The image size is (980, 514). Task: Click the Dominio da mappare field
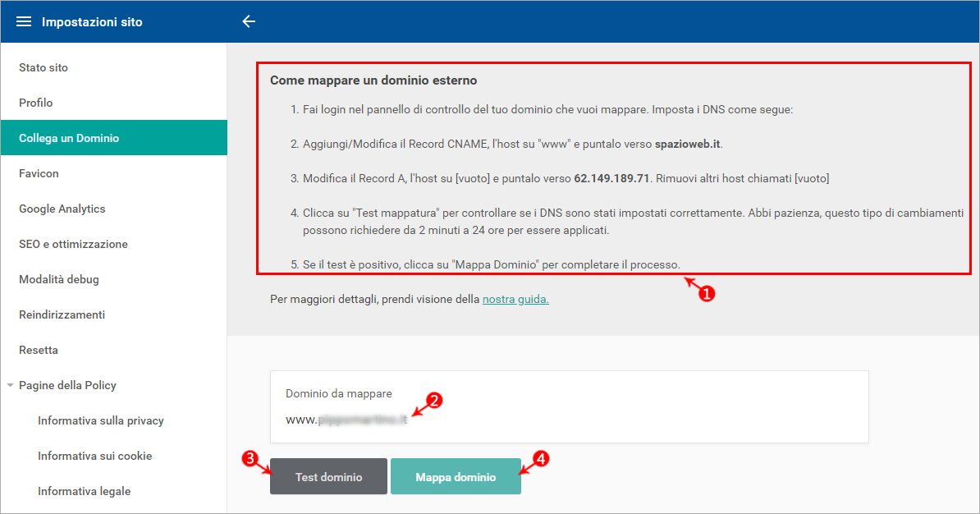coord(568,419)
